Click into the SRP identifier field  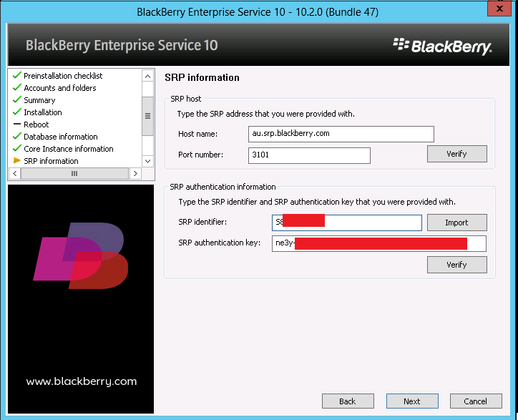(x=347, y=223)
